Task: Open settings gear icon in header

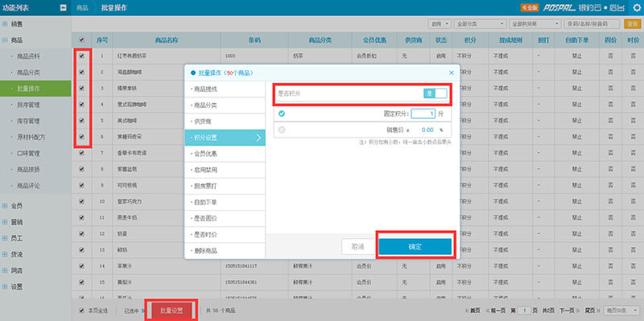Action: pyautogui.click(x=636, y=7)
